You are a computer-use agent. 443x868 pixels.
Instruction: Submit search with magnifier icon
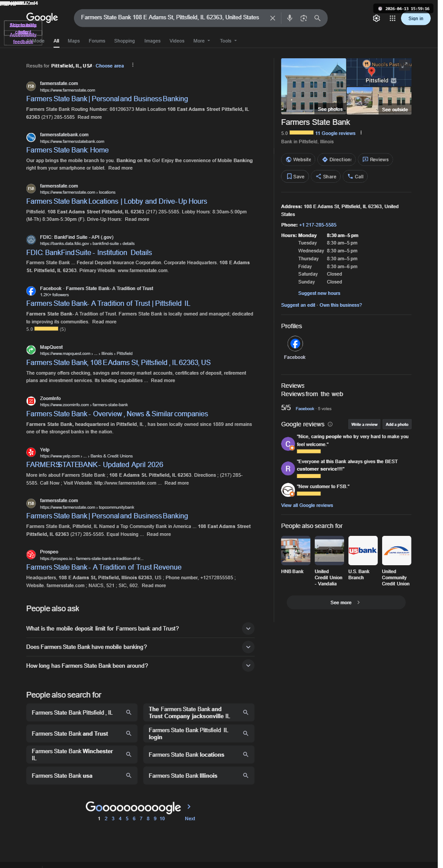pos(317,18)
